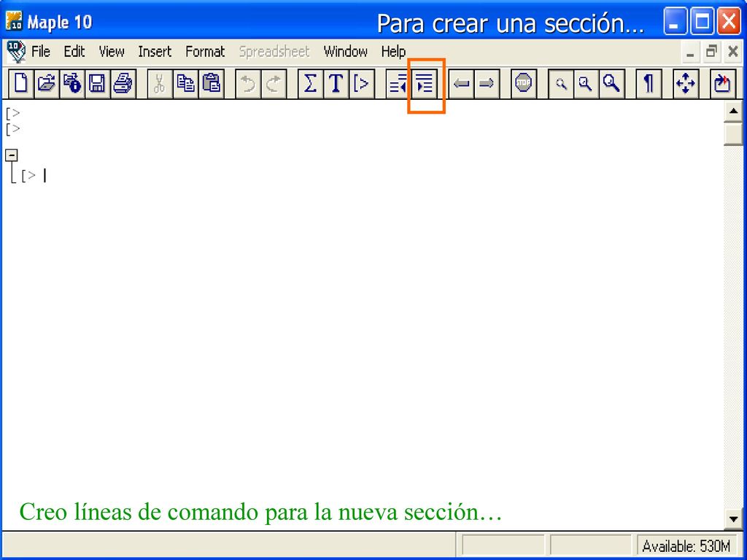Undo the last action
The image size is (747, 560).
[x=248, y=84]
